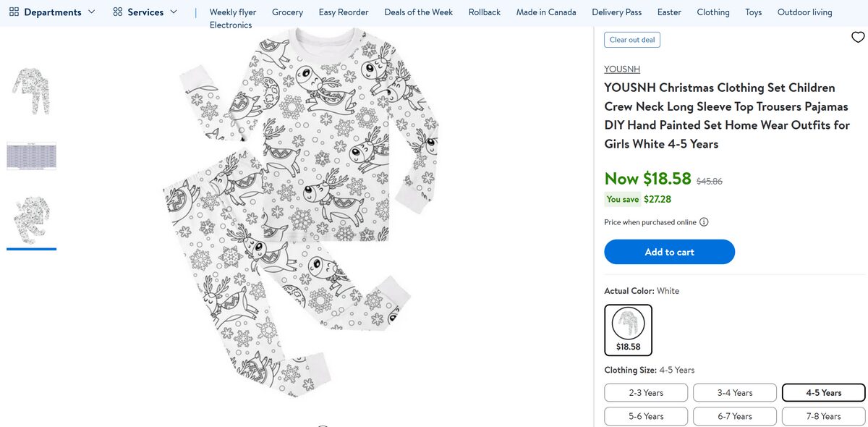Open the Deals of the Week page
The height and width of the screenshot is (427, 868).
pyautogui.click(x=418, y=12)
